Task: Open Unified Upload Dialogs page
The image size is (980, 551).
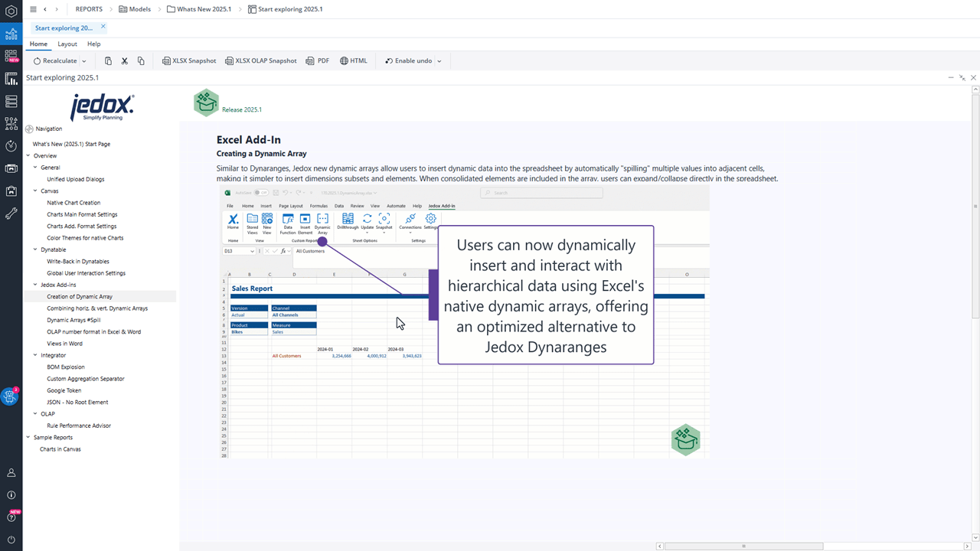Action: click(76, 179)
